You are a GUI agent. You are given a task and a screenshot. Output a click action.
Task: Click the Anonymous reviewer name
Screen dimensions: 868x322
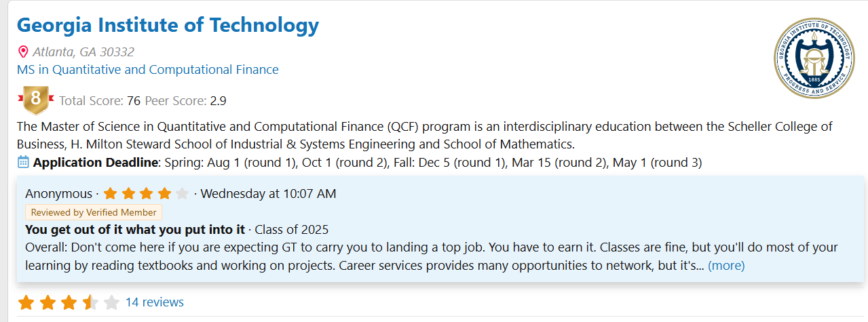(58, 194)
